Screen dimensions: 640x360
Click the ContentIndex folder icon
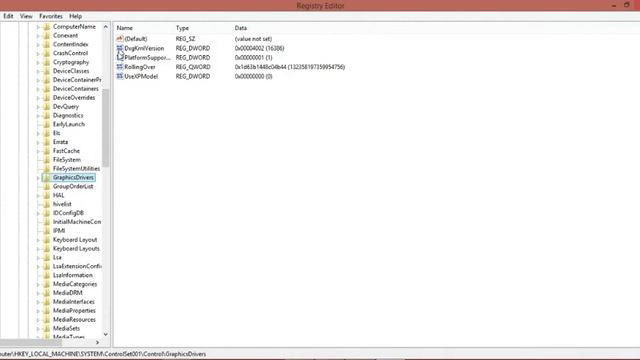pos(47,44)
